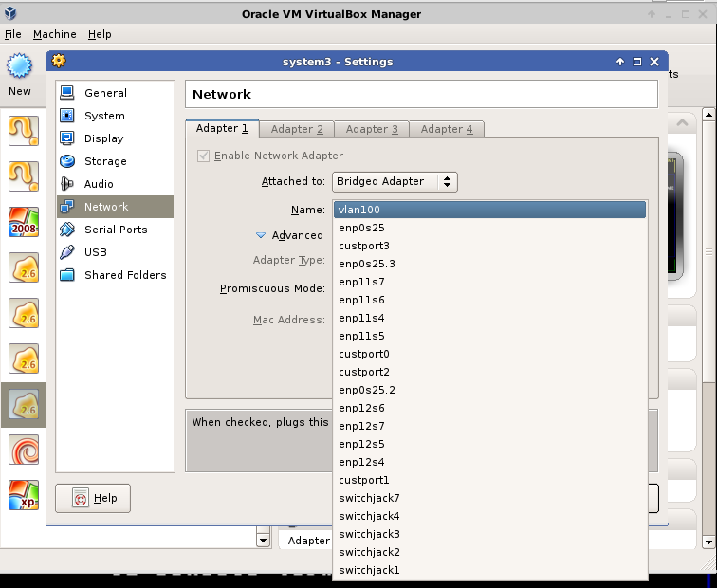Viewport: 717px width, 588px height.
Task: Select switchjack3 in the adapter list
Action: click(x=489, y=534)
